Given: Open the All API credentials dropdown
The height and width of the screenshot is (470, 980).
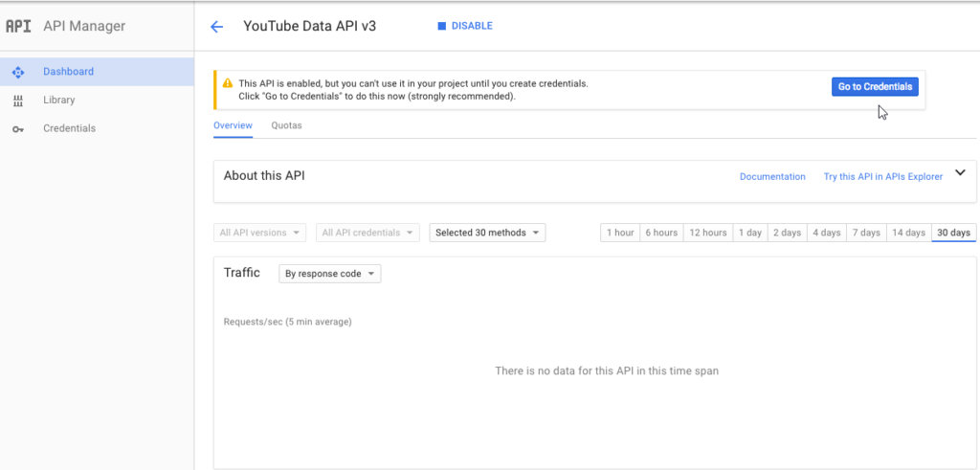Looking at the screenshot, I should (x=368, y=233).
